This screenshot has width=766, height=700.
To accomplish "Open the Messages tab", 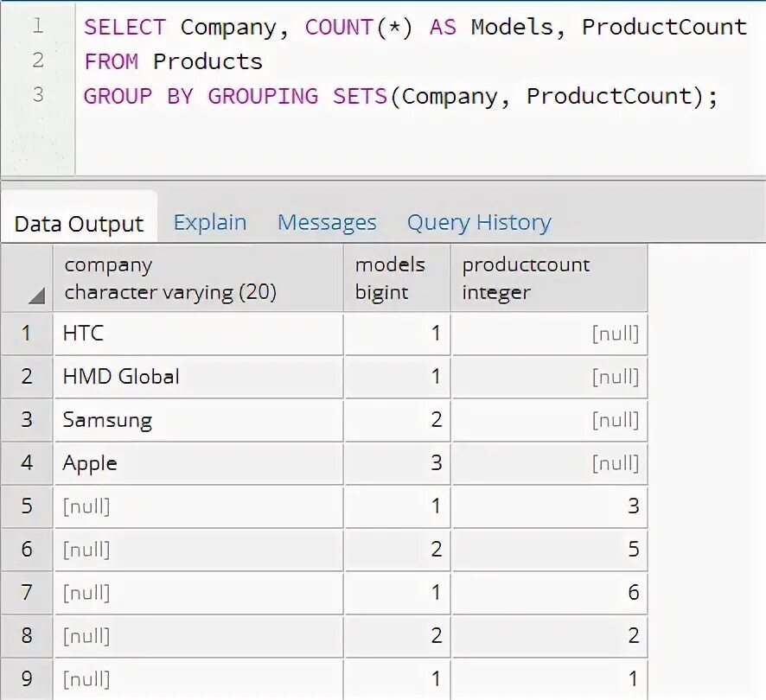I will (327, 222).
